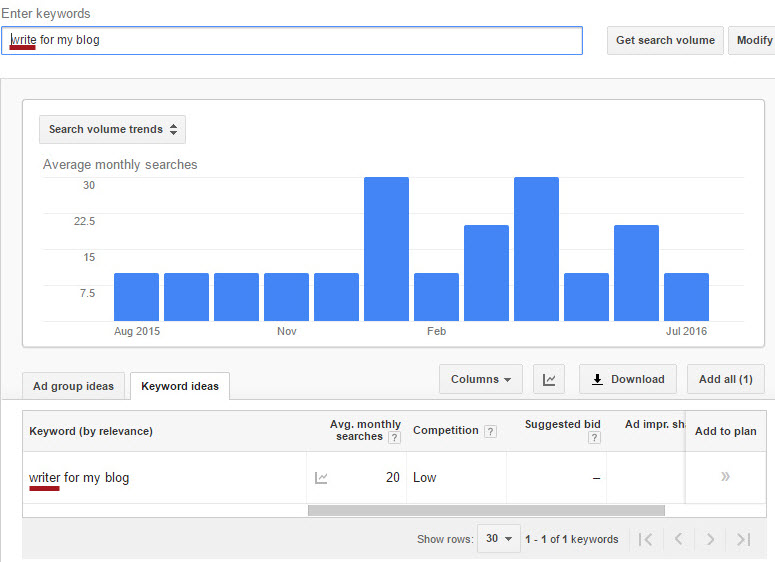This screenshot has width=775, height=562.
Task: Switch to the Ad group ideas tab
Action: (73, 386)
